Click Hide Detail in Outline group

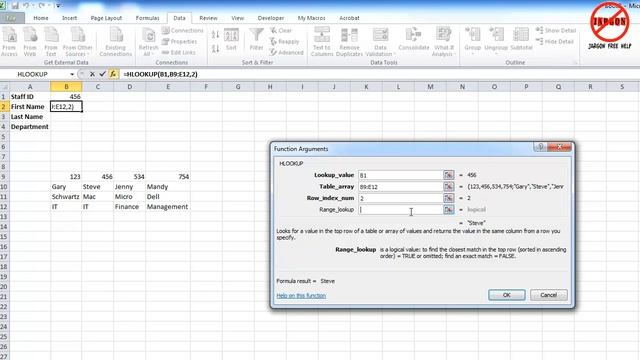tap(555, 42)
